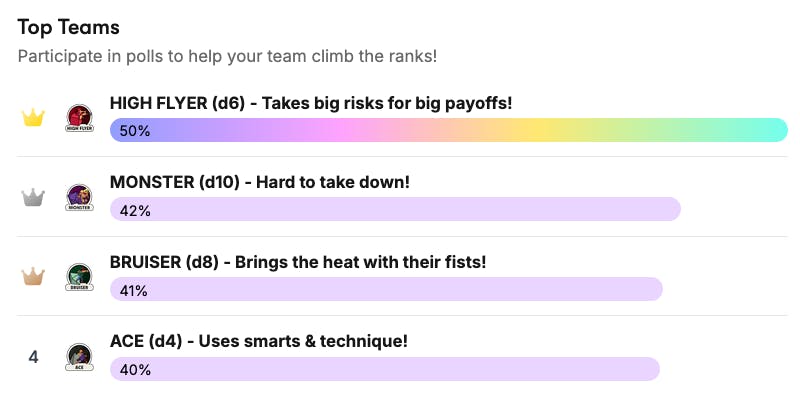Click the ACE team avatar

coord(79,356)
